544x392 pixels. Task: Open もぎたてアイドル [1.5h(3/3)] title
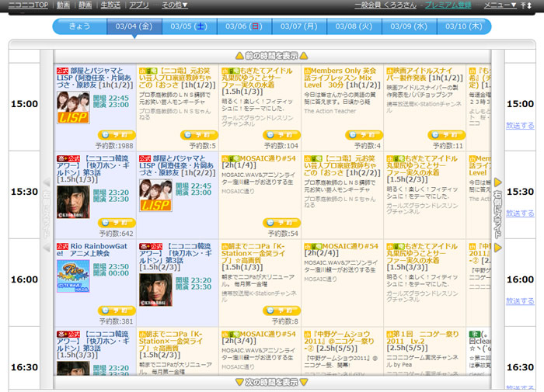[422, 256]
